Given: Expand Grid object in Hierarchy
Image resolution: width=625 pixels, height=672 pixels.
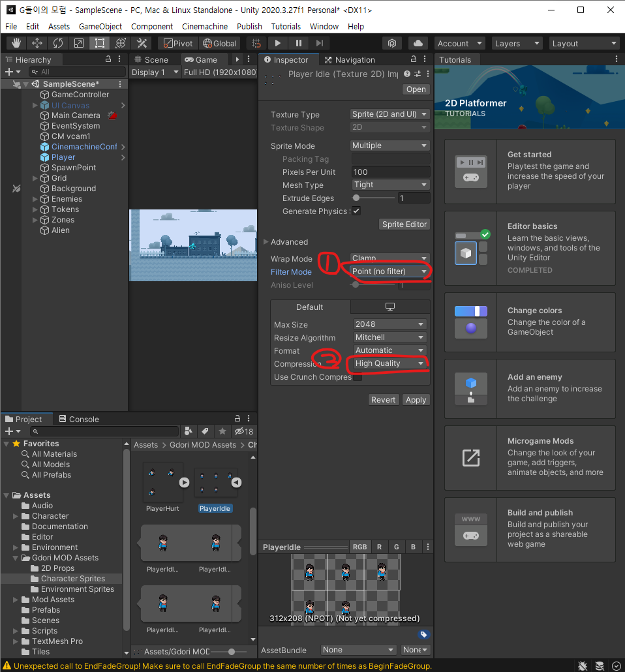Looking at the screenshot, I should click(35, 178).
